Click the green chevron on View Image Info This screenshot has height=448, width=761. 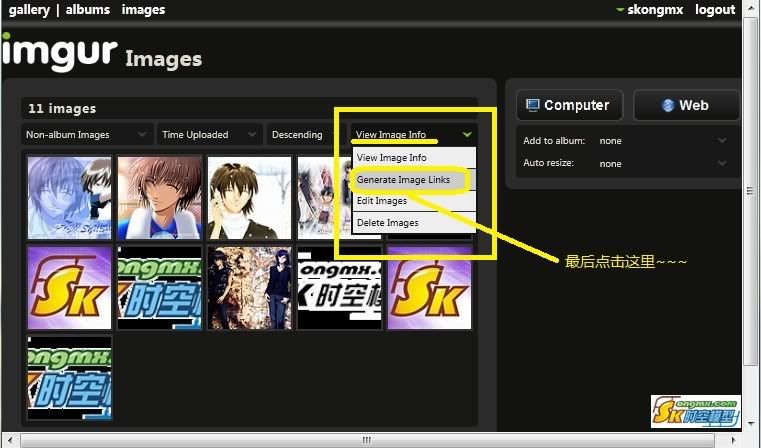click(x=467, y=134)
